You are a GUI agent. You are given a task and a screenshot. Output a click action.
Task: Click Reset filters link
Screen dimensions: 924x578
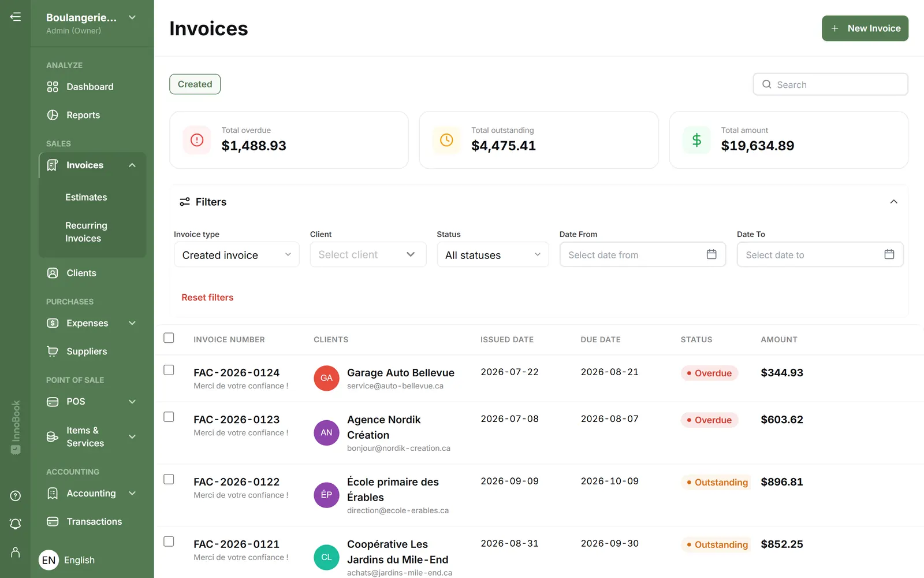pos(207,297)
